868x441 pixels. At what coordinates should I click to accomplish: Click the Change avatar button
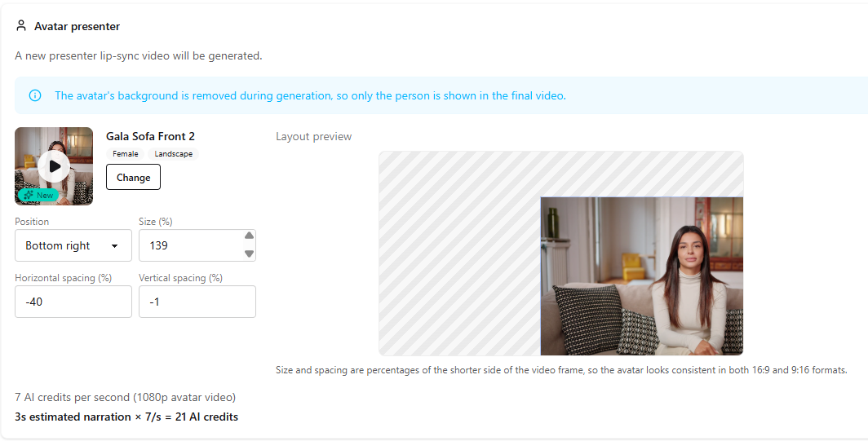pyautogui.click(x=134, y=177)
